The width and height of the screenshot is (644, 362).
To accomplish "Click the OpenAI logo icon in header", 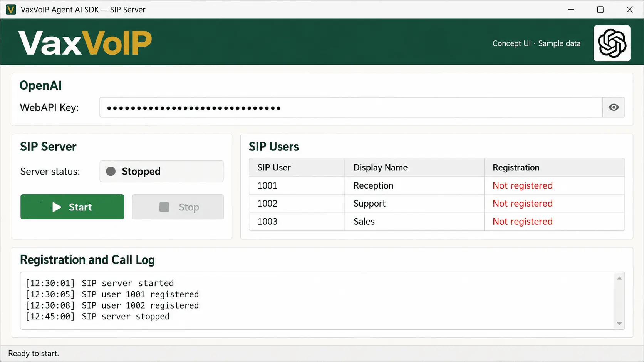I will coord(612,43).
